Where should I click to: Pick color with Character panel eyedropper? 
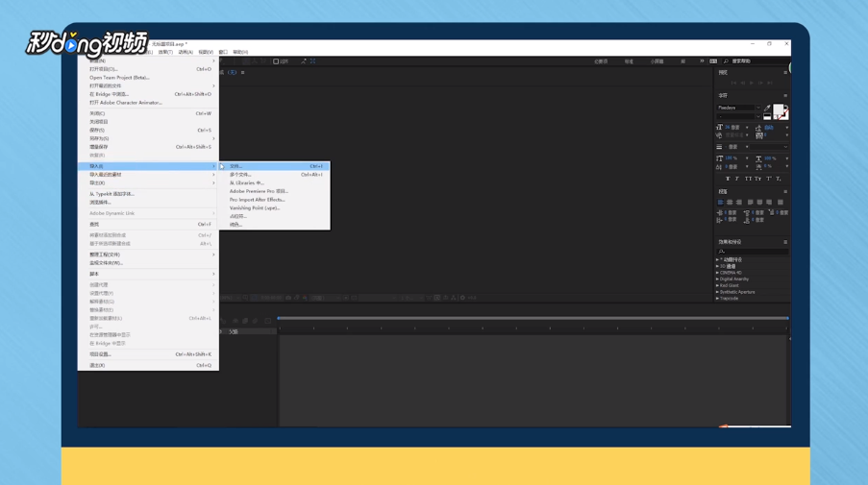767,108
